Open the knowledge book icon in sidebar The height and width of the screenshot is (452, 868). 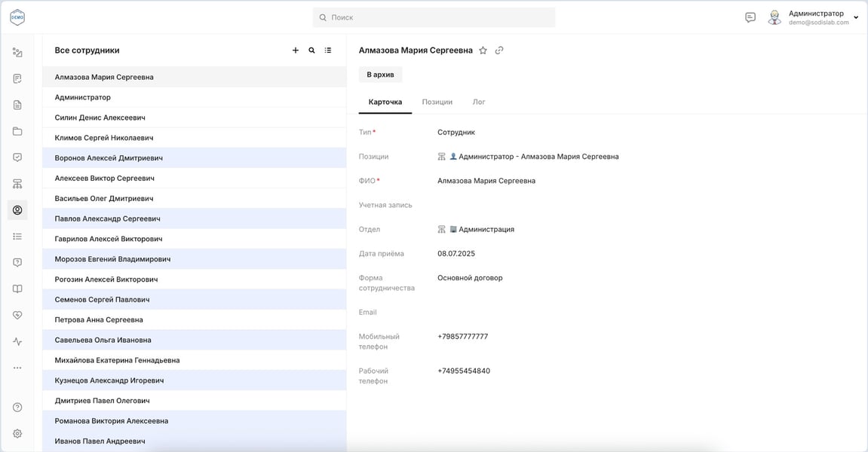click(x=17, y=289)
